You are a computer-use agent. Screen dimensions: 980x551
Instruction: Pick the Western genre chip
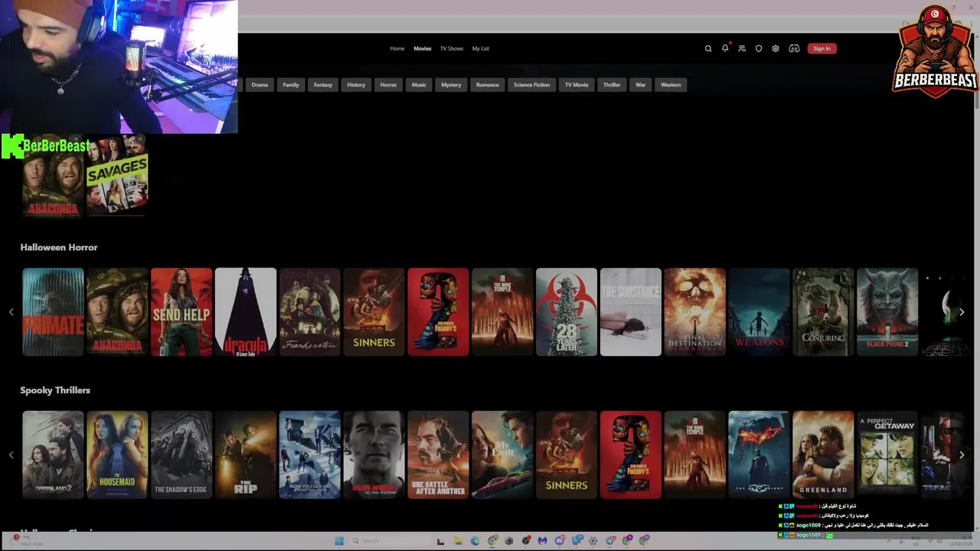point(671,85)
